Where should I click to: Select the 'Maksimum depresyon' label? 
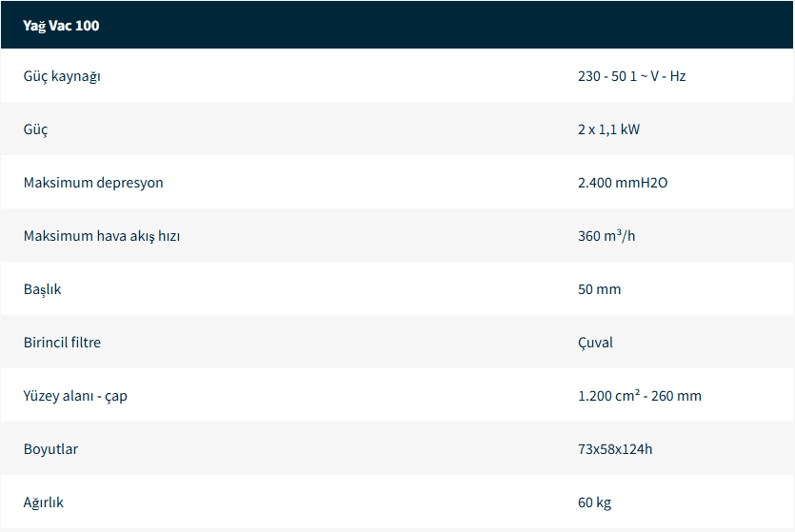tap(93, 183)
